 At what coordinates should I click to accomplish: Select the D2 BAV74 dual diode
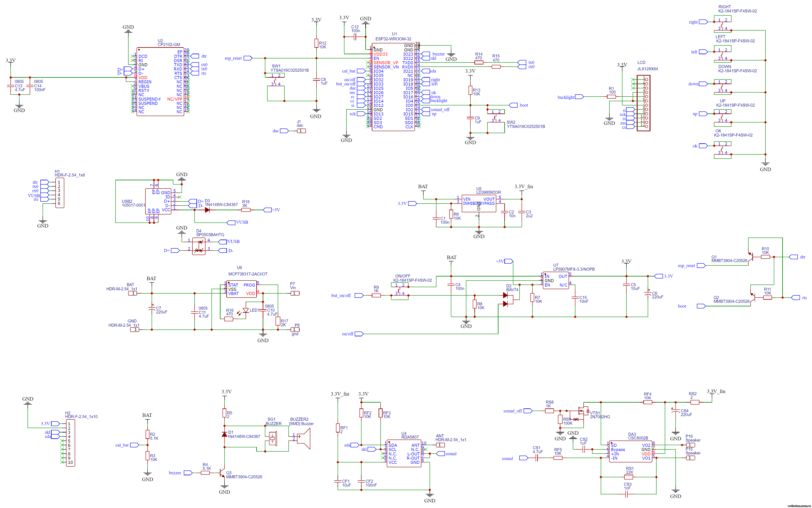click(508, 300)
